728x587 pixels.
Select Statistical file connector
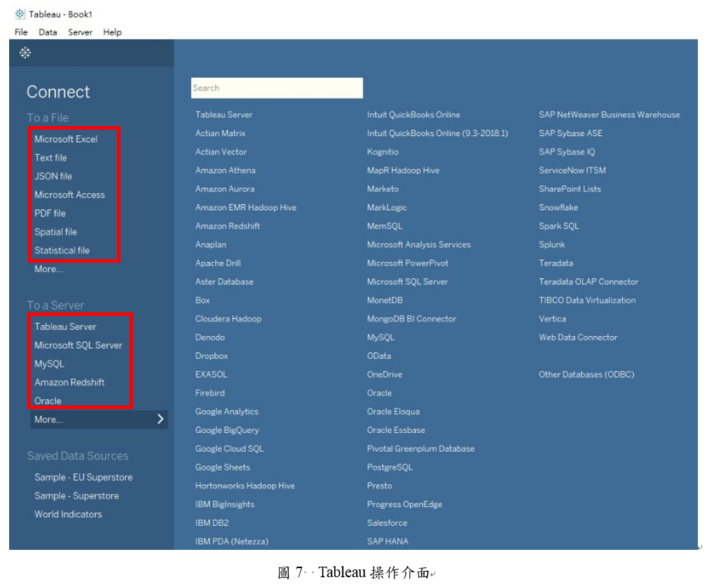point(62,251)
